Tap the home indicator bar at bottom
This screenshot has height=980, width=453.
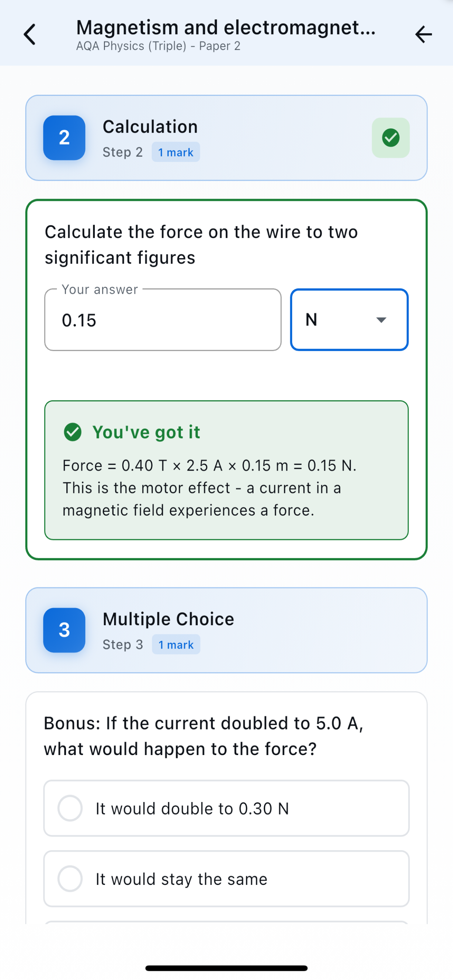click(226, 968)
